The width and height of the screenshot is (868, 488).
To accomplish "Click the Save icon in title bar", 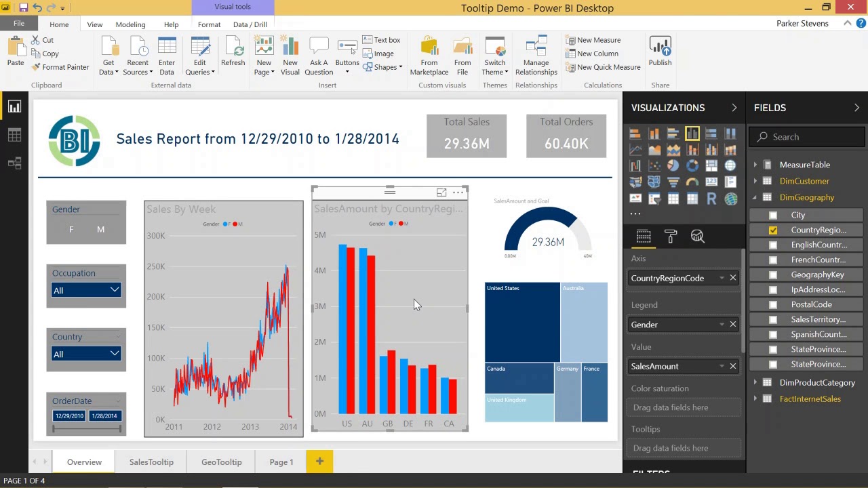I will pyautogui.click(x=24, y=8).
